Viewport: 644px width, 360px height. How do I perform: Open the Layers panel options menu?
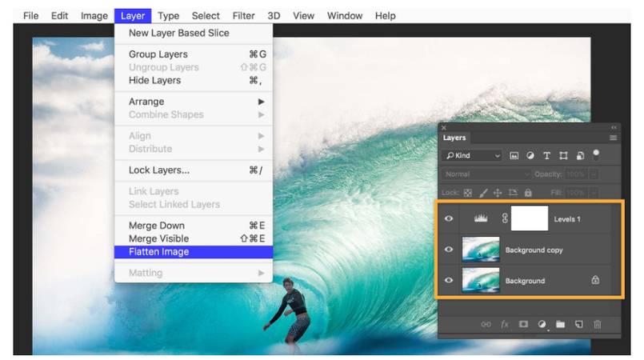pos(613,138)
